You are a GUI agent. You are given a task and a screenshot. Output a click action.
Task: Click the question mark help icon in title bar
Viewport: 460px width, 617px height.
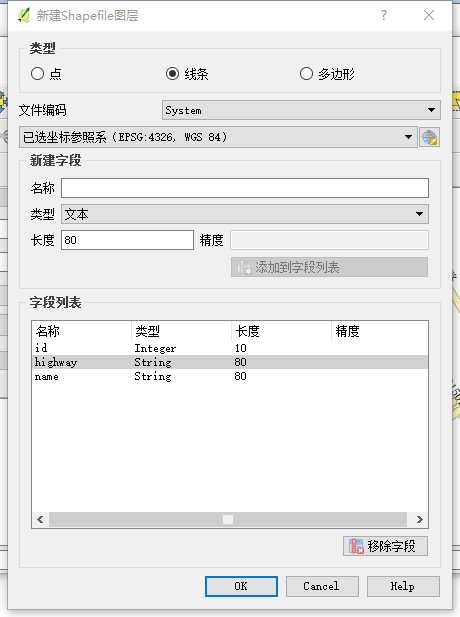384,15
